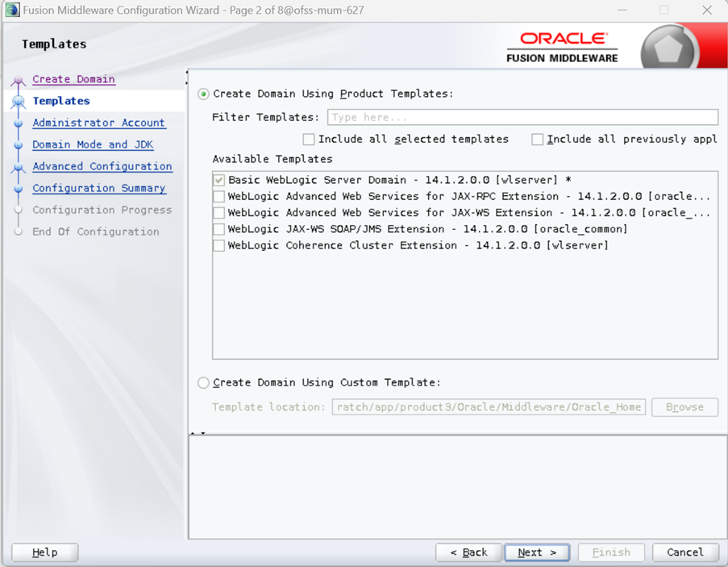Screen dimensions: 728x567
Task: Click the empty message log pane
Action: pyautogui.click(x=458, y=486)
